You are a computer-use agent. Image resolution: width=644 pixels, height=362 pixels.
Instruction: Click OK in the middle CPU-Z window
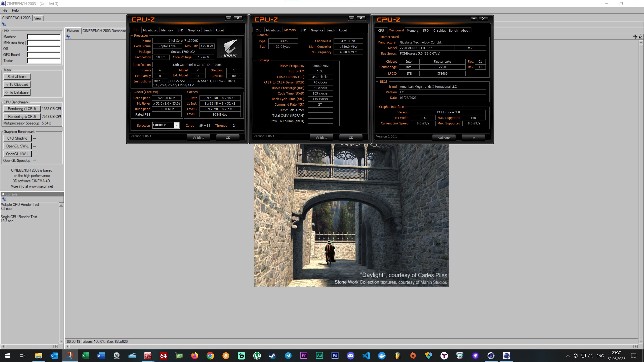(351, 138)
